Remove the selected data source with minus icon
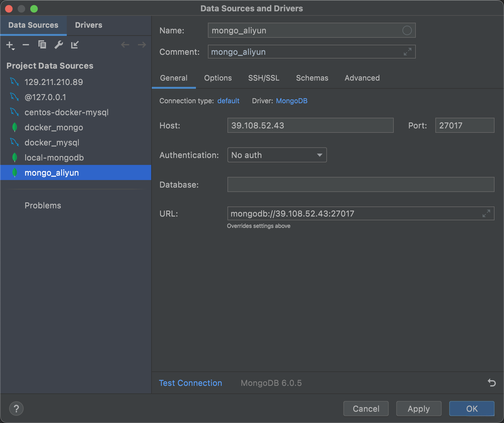The width and height of the screenshot is (504, 423). click(26, 45)
